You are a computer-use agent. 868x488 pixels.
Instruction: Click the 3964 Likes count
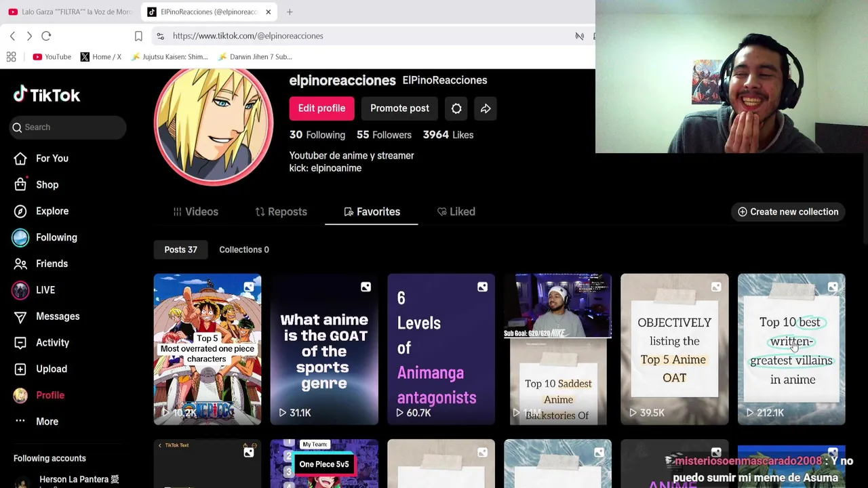coord(448,135)
